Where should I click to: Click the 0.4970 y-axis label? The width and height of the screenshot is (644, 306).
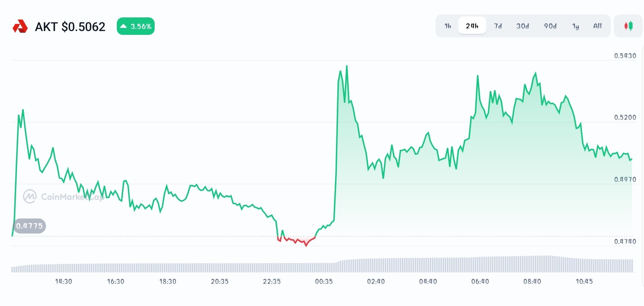(x=625, y=179)
